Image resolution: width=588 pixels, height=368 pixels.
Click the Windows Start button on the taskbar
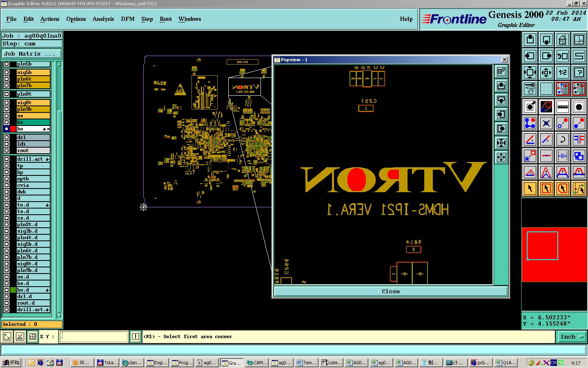(x=11, y=363)
